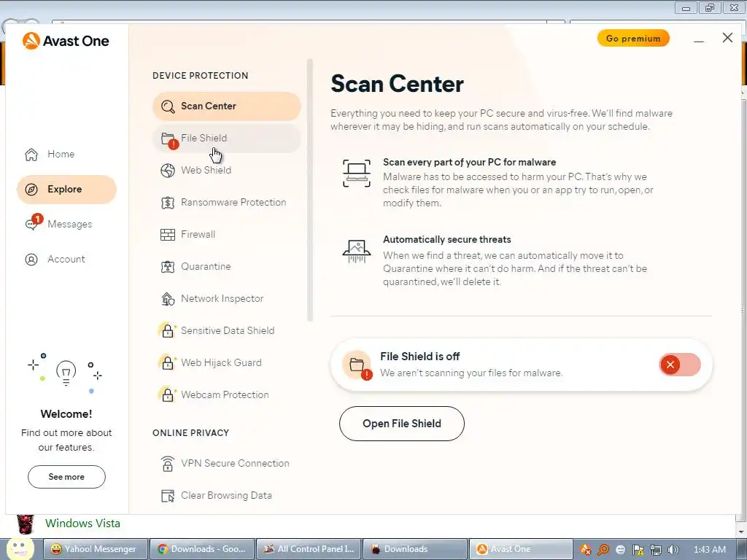Click the Account person icon
Screen dimensions: 747x560
[31, 260]
